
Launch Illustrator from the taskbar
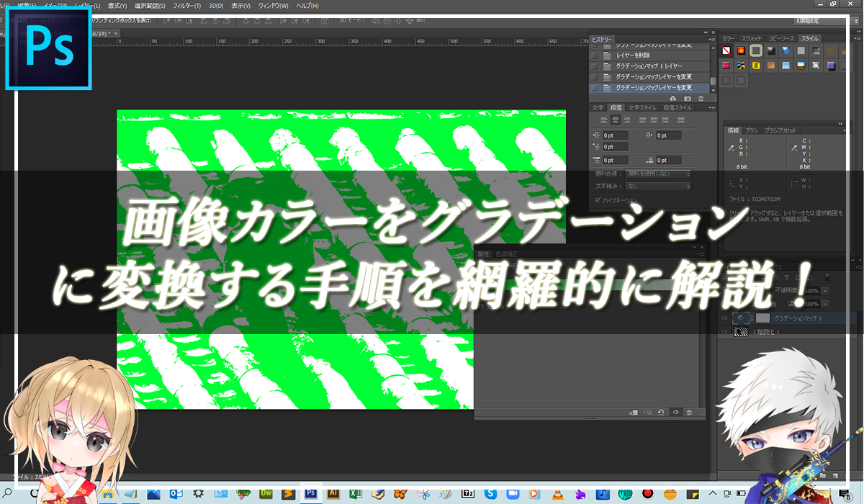tap(333, 495)
